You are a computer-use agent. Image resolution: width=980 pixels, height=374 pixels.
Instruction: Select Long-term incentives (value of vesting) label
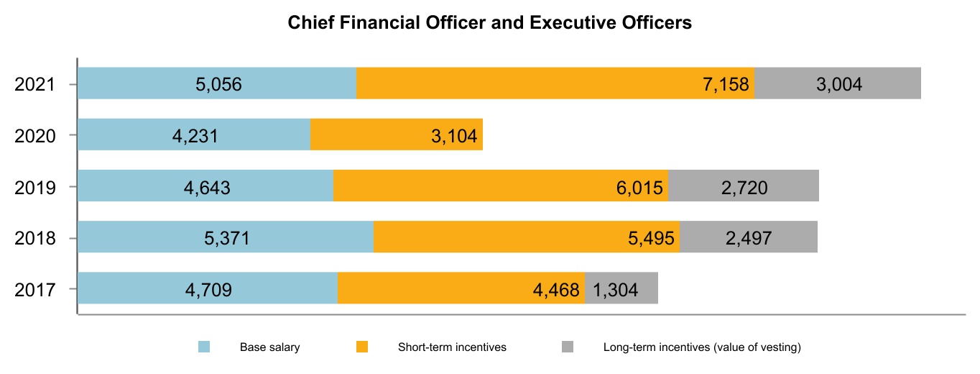(x=701, y=347)
